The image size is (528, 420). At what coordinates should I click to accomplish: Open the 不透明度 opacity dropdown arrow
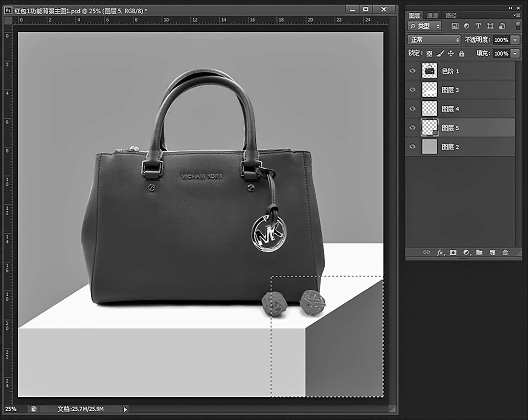515,40
